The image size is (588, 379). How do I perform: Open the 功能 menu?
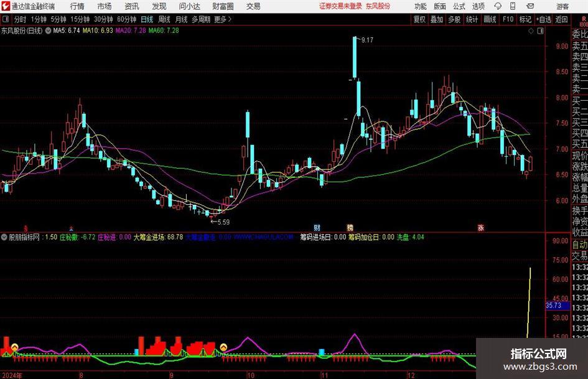point(421,6)
